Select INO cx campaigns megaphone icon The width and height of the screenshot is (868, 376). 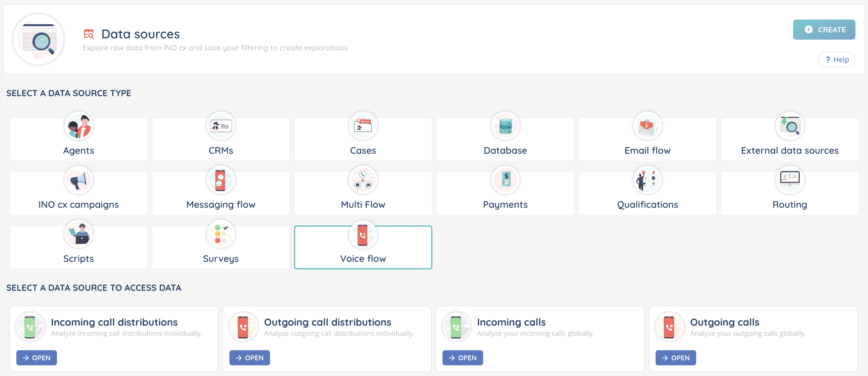click(78, 180)
